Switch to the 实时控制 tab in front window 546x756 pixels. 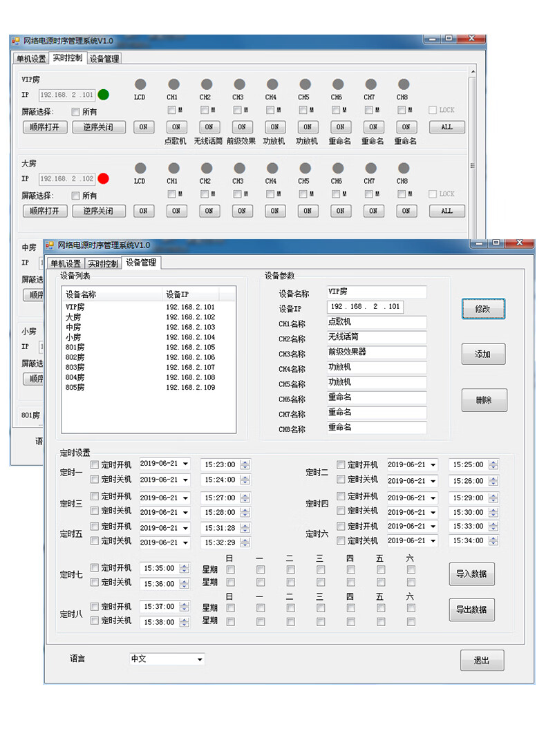tap(103, 263)
